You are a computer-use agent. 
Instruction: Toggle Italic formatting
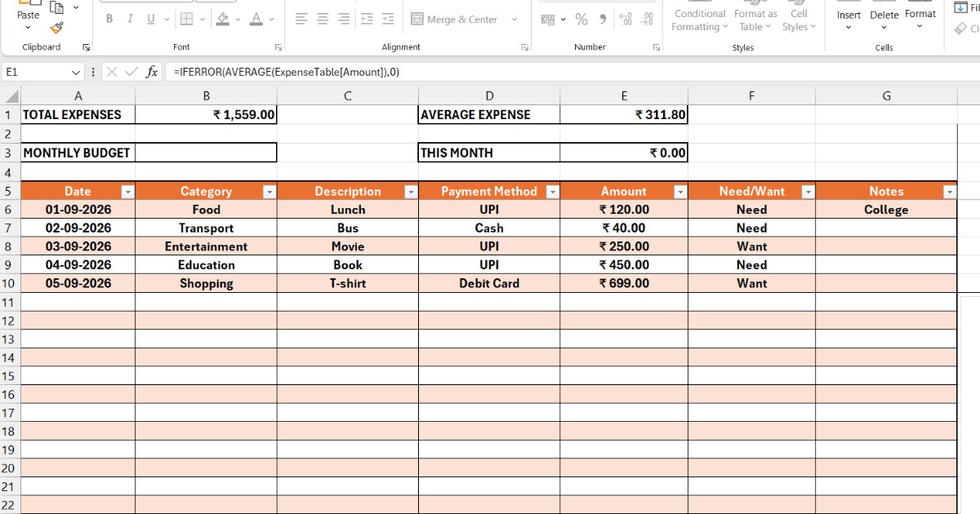[130, 19]
